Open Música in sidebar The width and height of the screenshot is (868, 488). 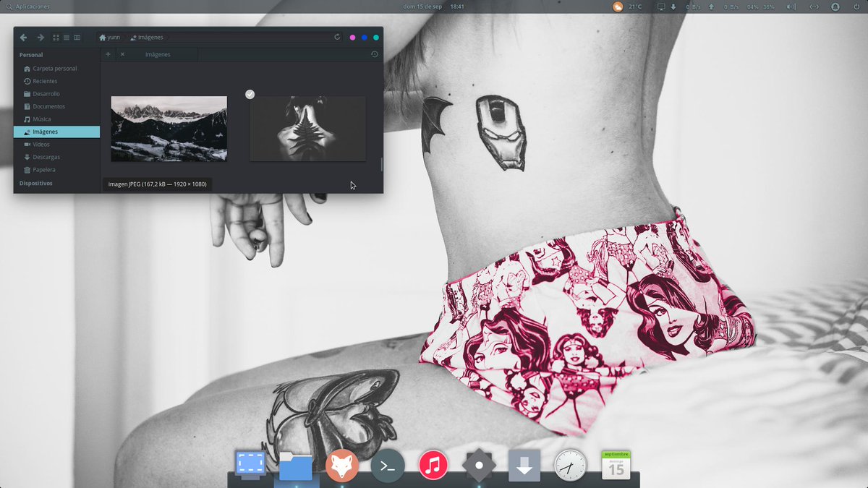click(x=56, y=119)
